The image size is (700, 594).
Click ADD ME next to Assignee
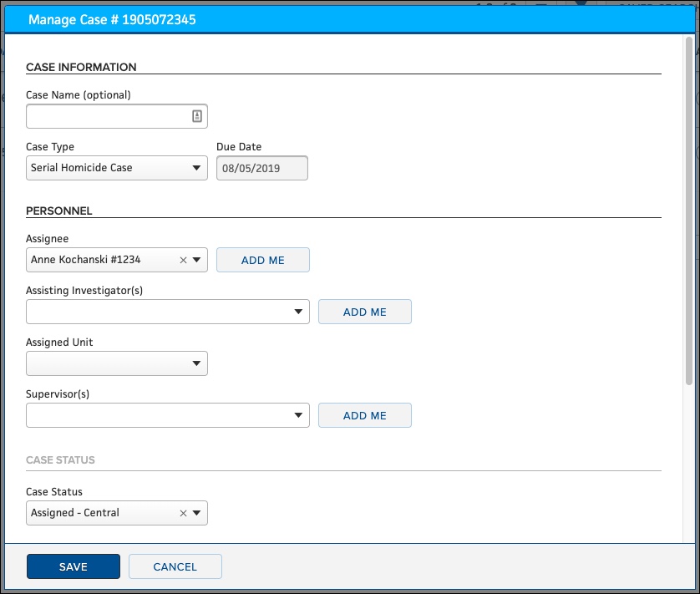pos(263,260)
